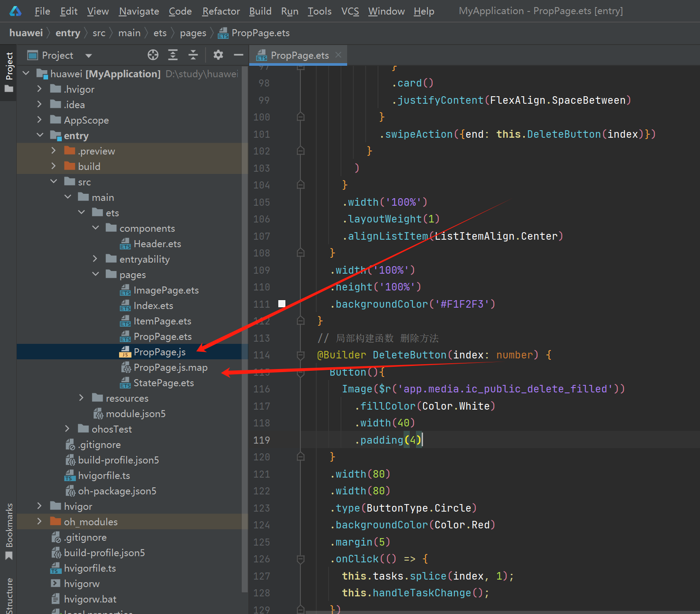The height and width of the screenshot is (614, 700).
Task: Select PropPage.js file in tree
Action: [159, 352]
